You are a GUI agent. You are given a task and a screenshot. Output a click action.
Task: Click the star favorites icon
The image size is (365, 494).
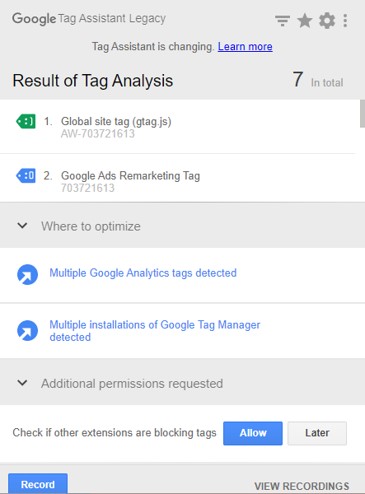305,21
